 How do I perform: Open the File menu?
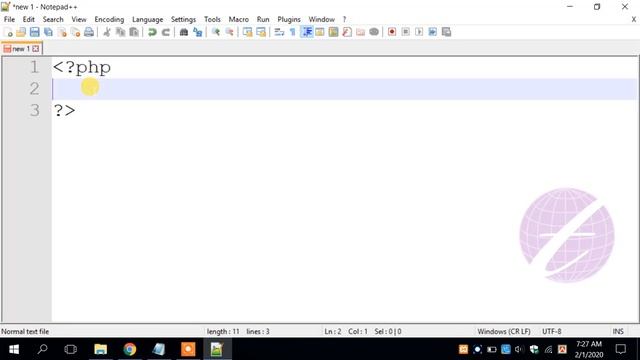[x=9, y=19]
